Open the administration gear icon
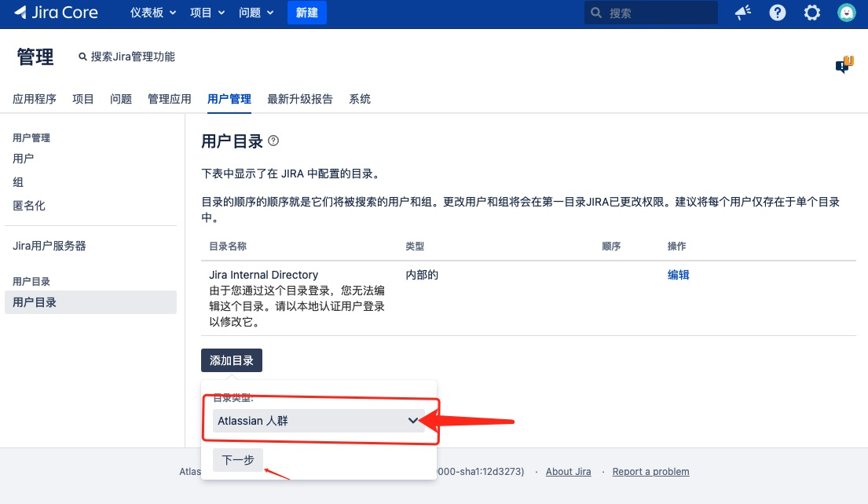This screenshot has height=504, width=868. click(x=811, y=13)
